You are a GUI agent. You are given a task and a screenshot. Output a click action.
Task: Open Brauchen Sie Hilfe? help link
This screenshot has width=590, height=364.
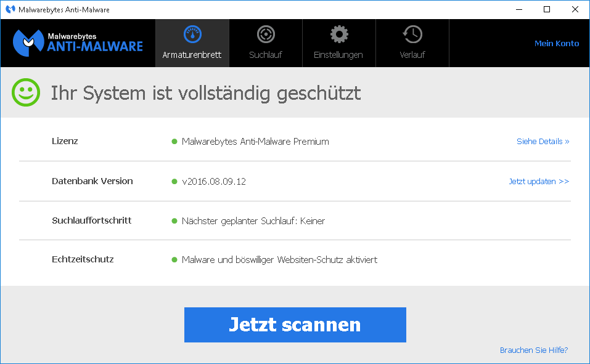click(533, 350)
